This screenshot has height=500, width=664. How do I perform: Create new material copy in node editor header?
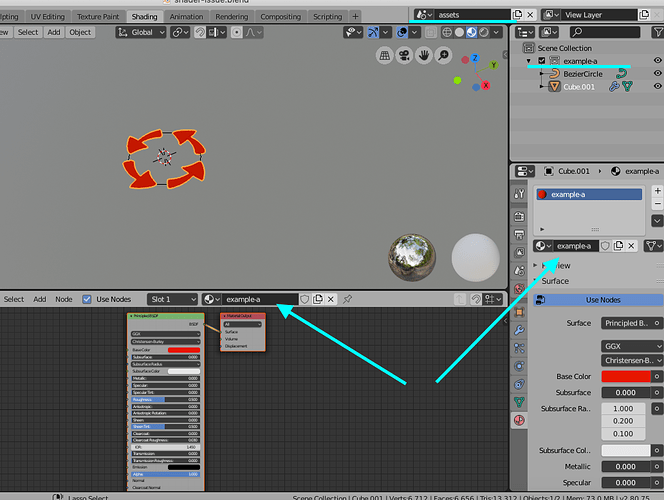click(318, 299)
